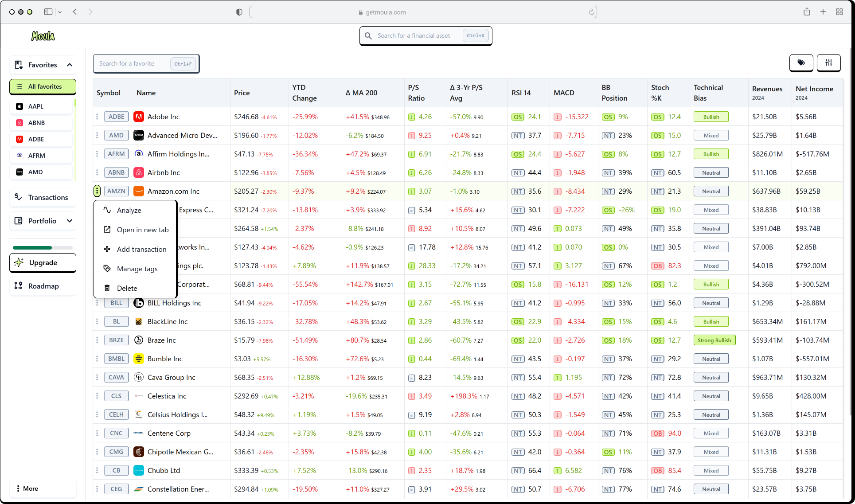Image resolution: width=855 pixels, height=504 pixels.
Task: Open the sidebar toggle dropdown arrow
Action: tap(60, 12)
